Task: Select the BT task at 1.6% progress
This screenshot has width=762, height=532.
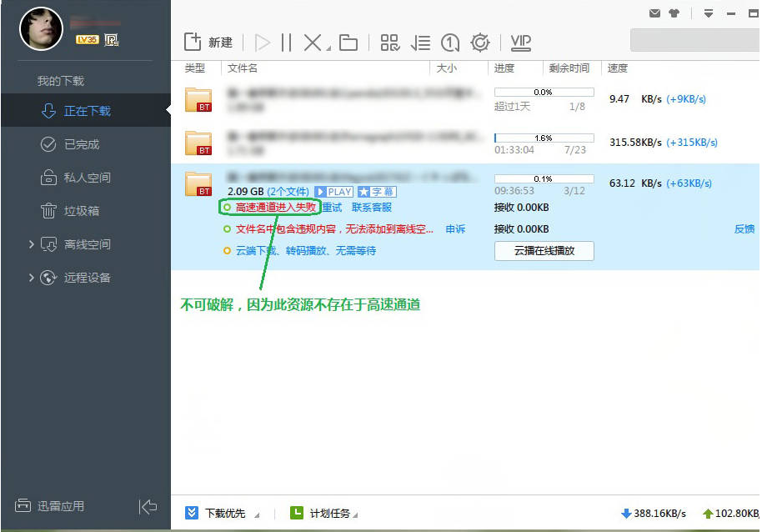Action: coord(465,143)
